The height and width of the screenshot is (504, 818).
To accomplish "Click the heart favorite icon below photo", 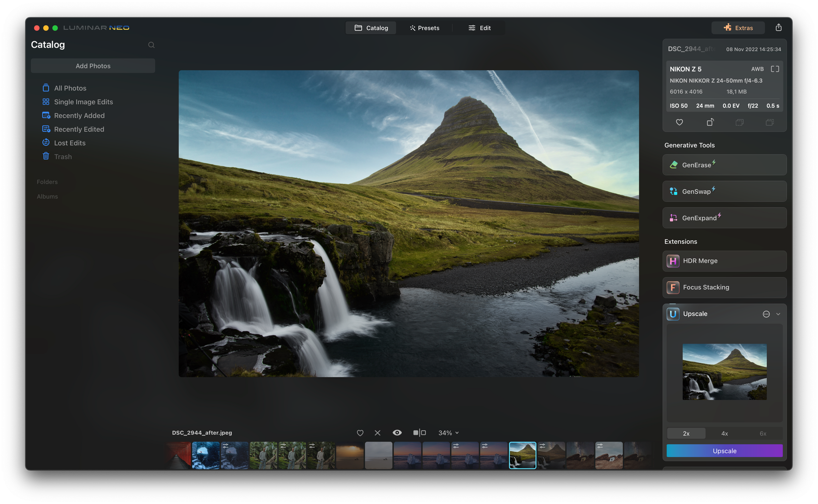I will pos(360,433).
